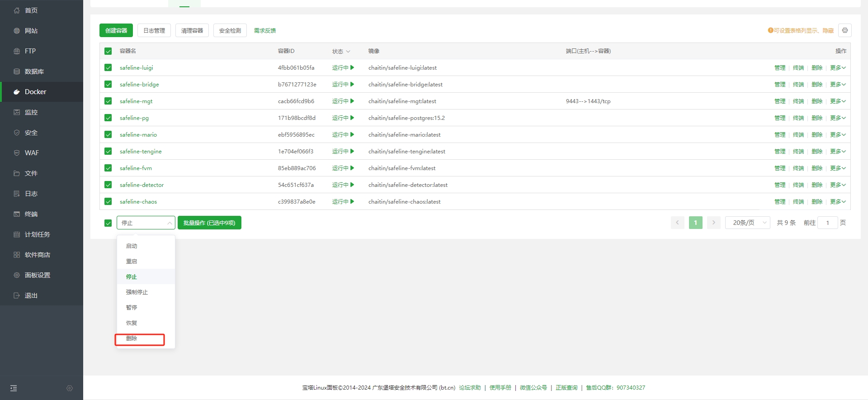Click the 数据库 database icon
The height and width of the screenshot is (400, 868).
coord(17,71)
